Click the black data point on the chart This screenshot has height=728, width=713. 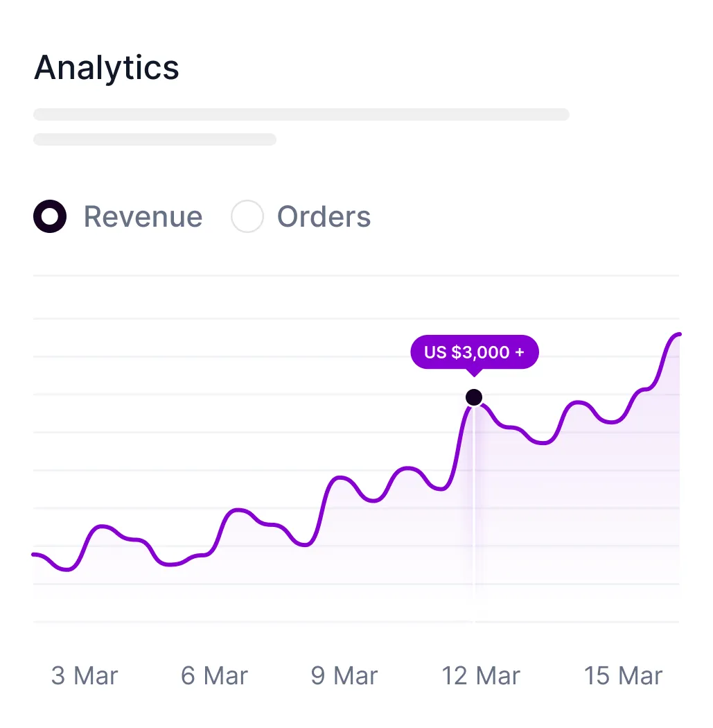(474, 397)
